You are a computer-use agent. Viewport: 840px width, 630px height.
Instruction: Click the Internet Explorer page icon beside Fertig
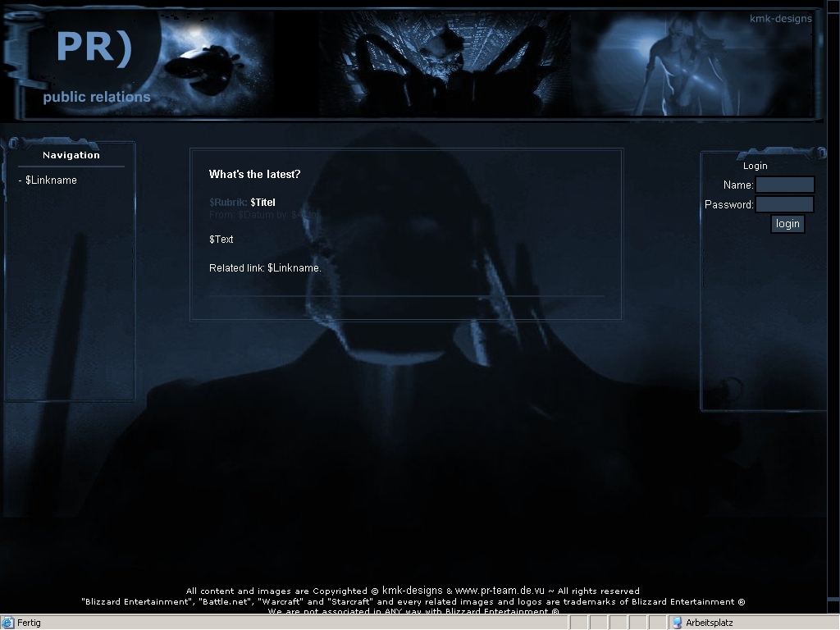(x=7, y=623)
